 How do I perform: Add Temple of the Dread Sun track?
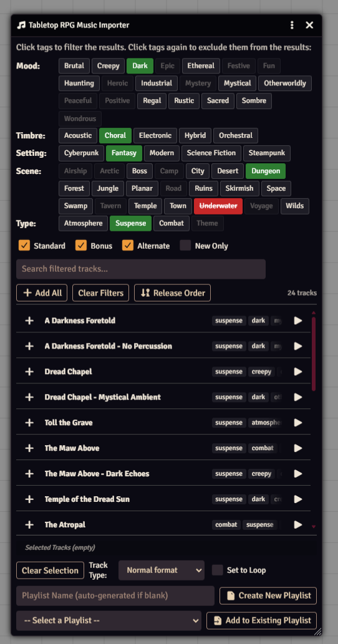point(29,499)
